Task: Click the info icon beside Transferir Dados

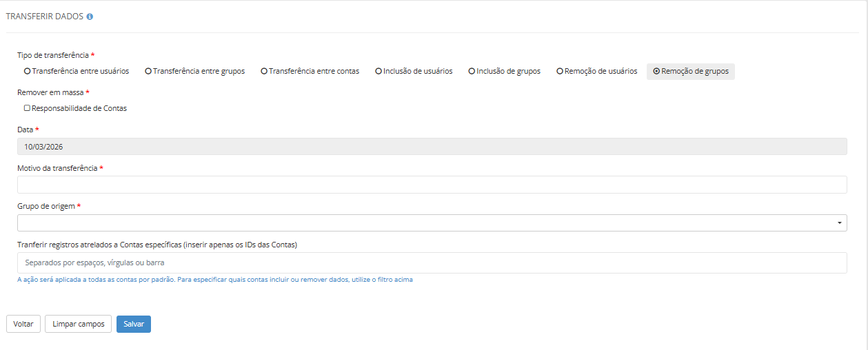Action: 90,17
